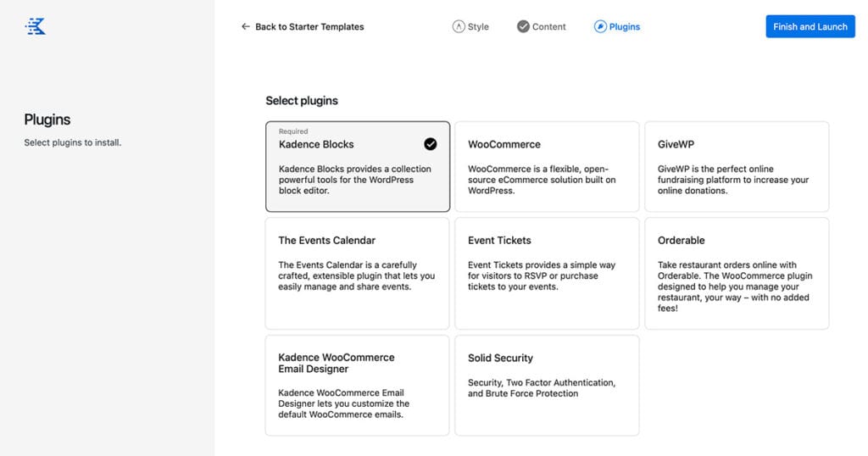Image resolution: width=868 pixels, height=456 pixels.
Task: Select the Orderable plugin title
Action: point(681,240)
